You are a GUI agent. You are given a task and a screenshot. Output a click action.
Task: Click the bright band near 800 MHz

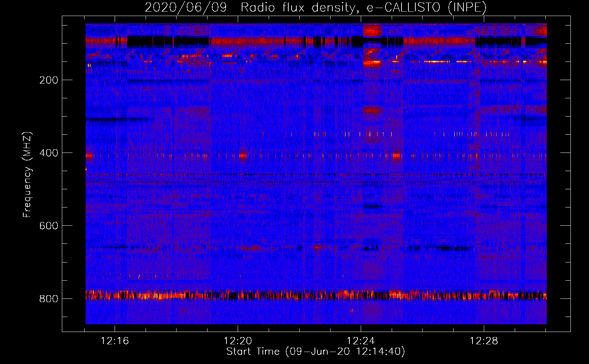click(x=316, y=295)
